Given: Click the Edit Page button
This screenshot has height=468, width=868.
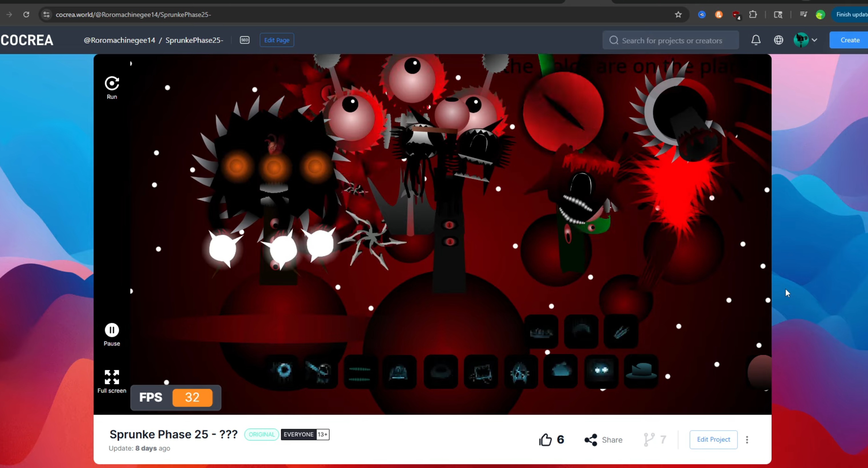Looking at the screenshot, I should click(277, 40).
